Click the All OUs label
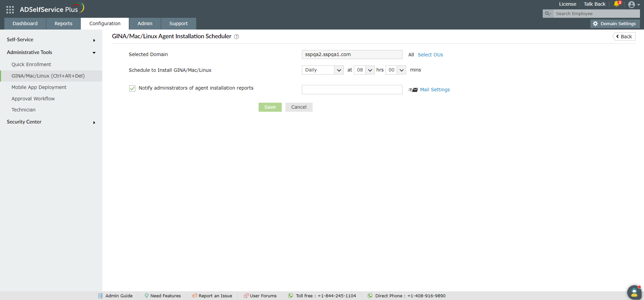This screenshot has width=644, height=300. coord(411,55)
